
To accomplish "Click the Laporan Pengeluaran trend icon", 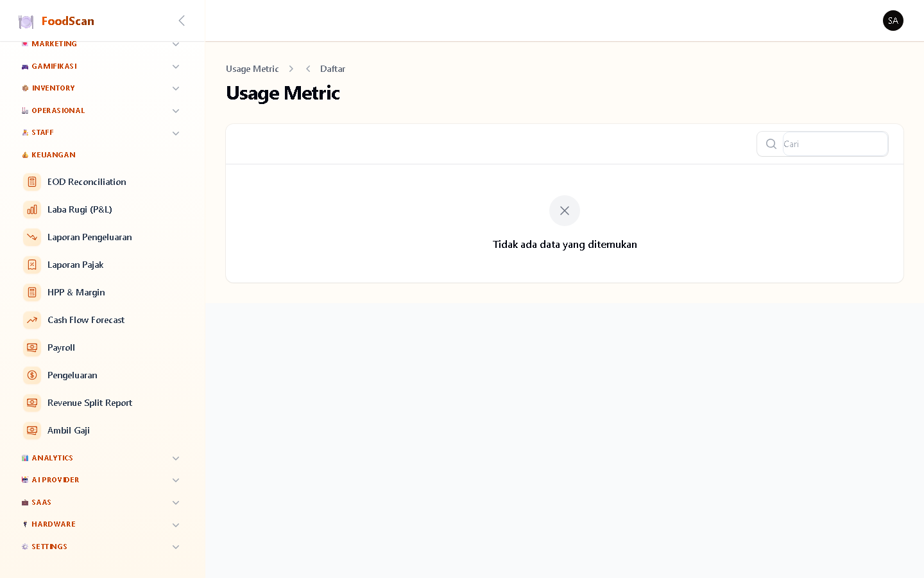I will tap(32, 237).
